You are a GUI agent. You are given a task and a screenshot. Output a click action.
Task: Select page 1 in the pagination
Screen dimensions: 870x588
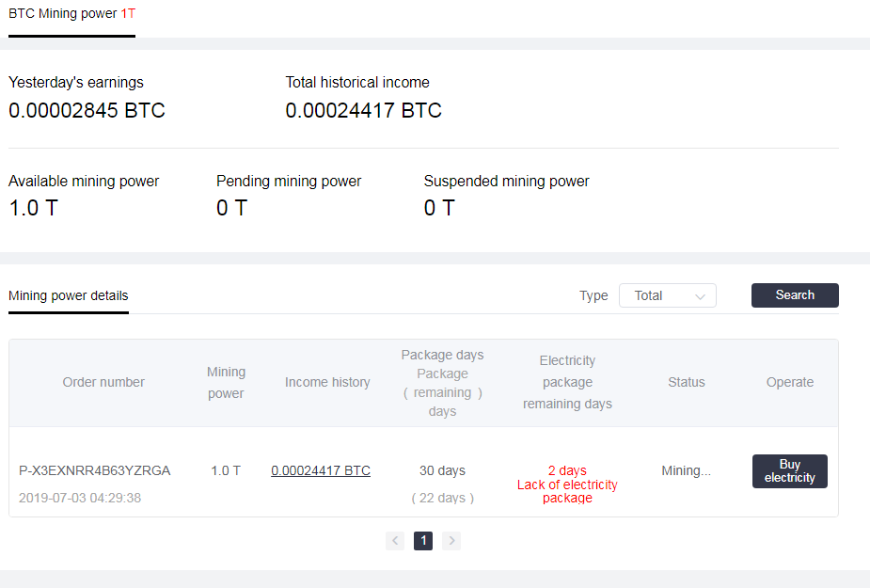pyautogui.click(x=423, y=541)
